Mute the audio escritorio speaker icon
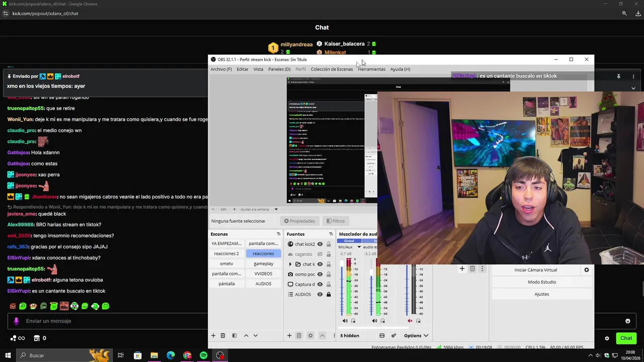 374,321
